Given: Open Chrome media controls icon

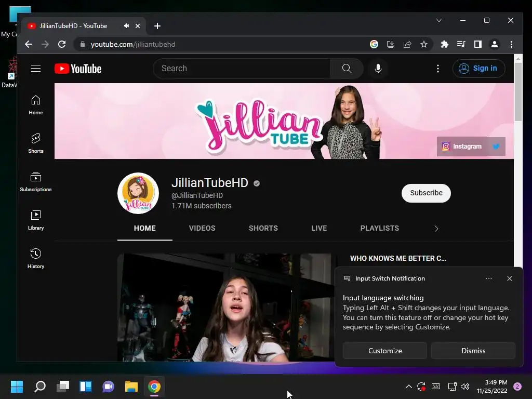Looking at the screenshot, I should (x=461, y=44).
